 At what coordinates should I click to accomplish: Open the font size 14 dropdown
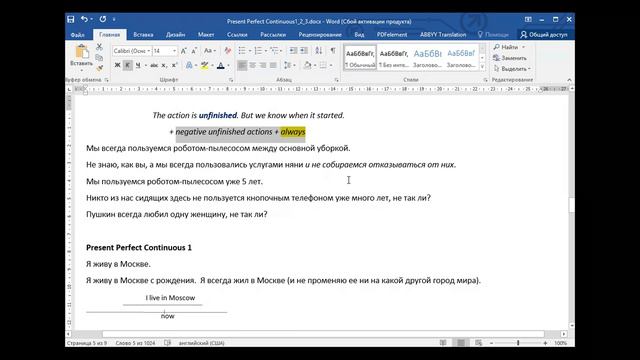click(x=174, y=51)
